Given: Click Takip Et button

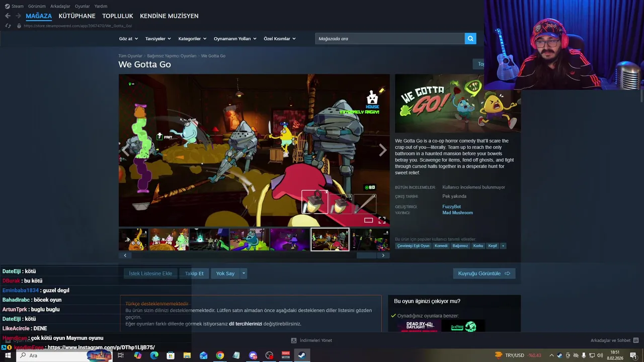Looking at the screenshot, I should pyautogui.click(x=194, y=274).
